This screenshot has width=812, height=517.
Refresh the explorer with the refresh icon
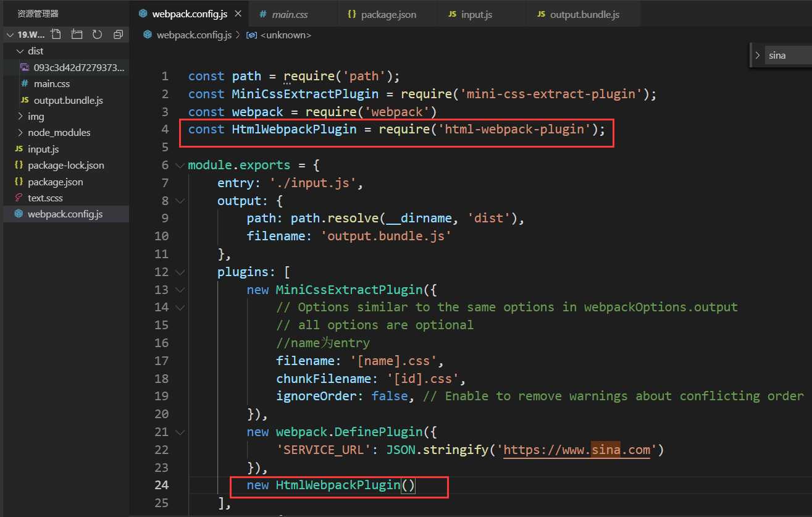click(x=97, y=35)
